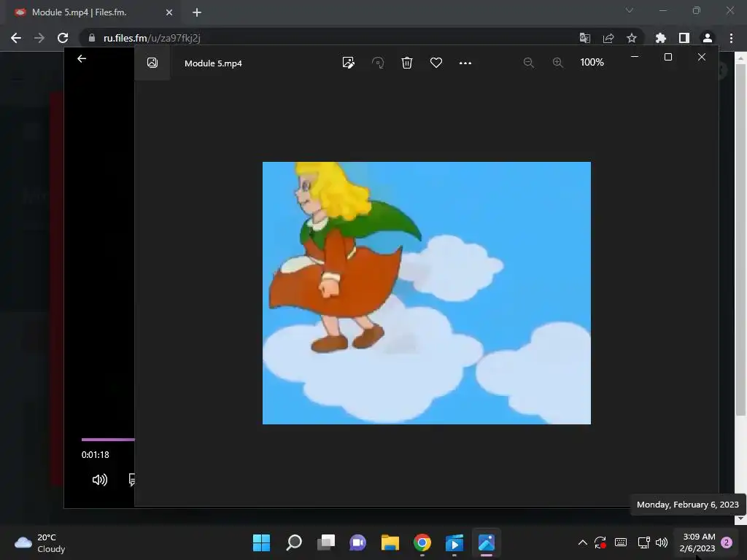
Task: Close the Module 5.mp4 Files.fm tab
Action: [169, 12]
